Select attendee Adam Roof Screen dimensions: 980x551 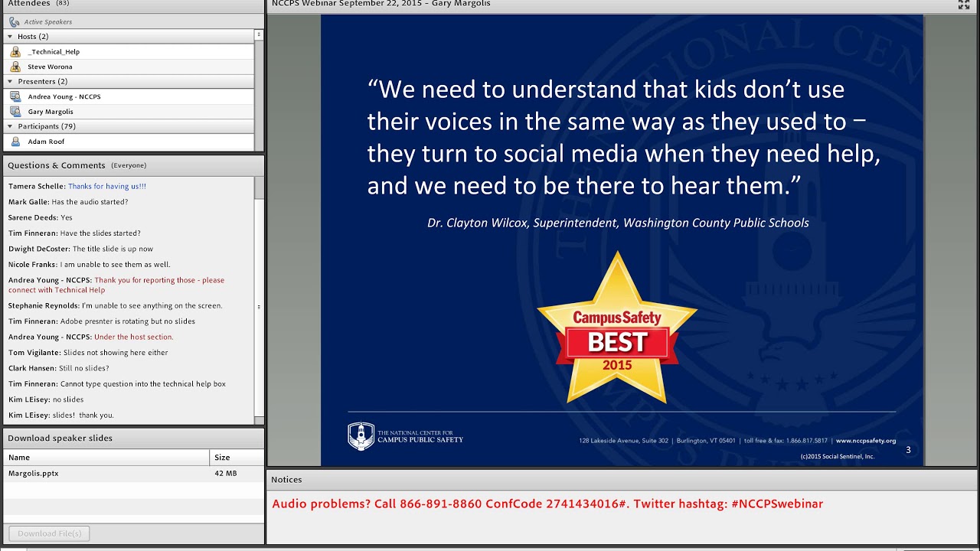129,142
